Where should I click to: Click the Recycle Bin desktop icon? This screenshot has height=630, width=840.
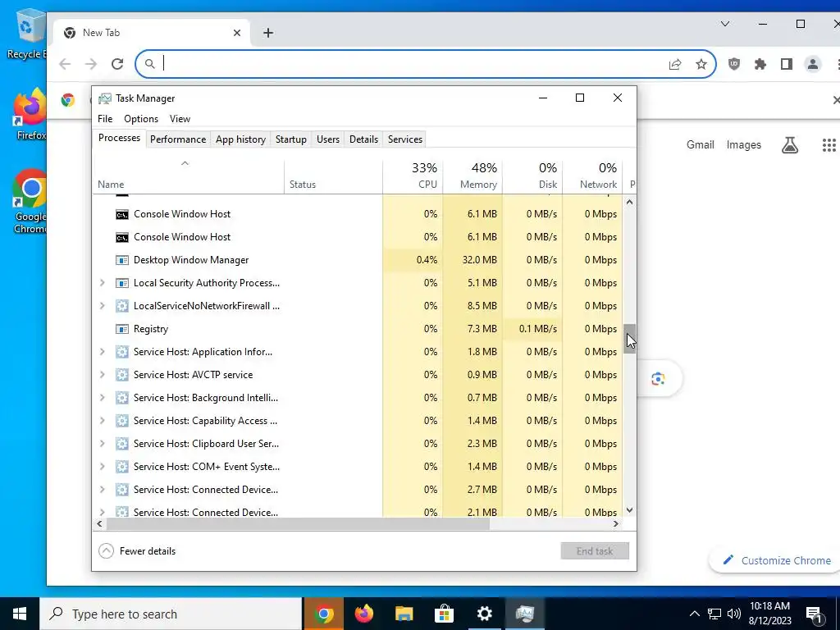(27, 34)
